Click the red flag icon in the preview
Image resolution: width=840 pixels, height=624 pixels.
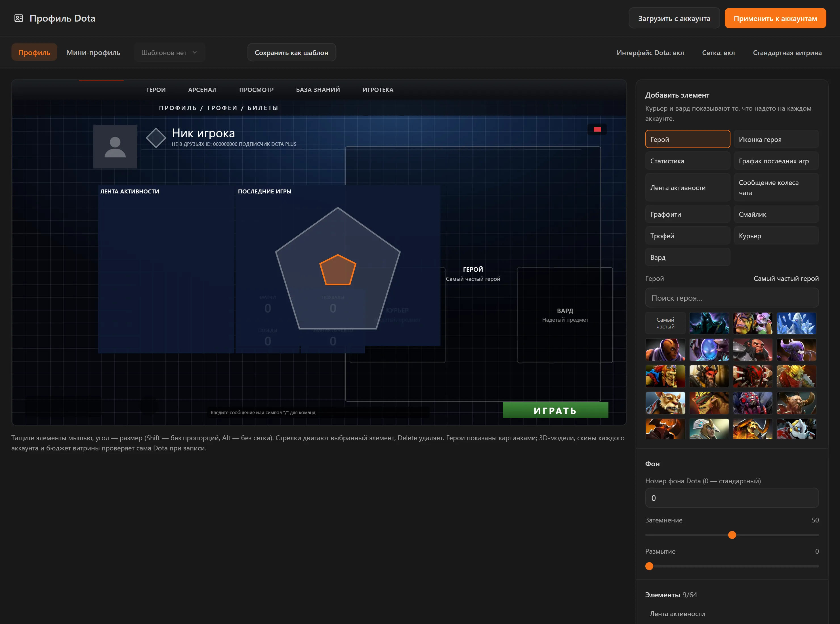click(x=597, y=129)
